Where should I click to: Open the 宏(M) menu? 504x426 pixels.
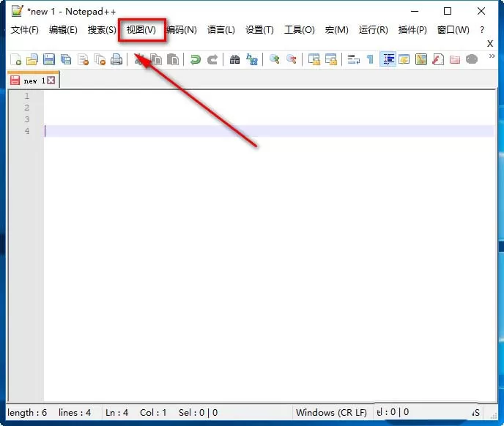(336, 30)
